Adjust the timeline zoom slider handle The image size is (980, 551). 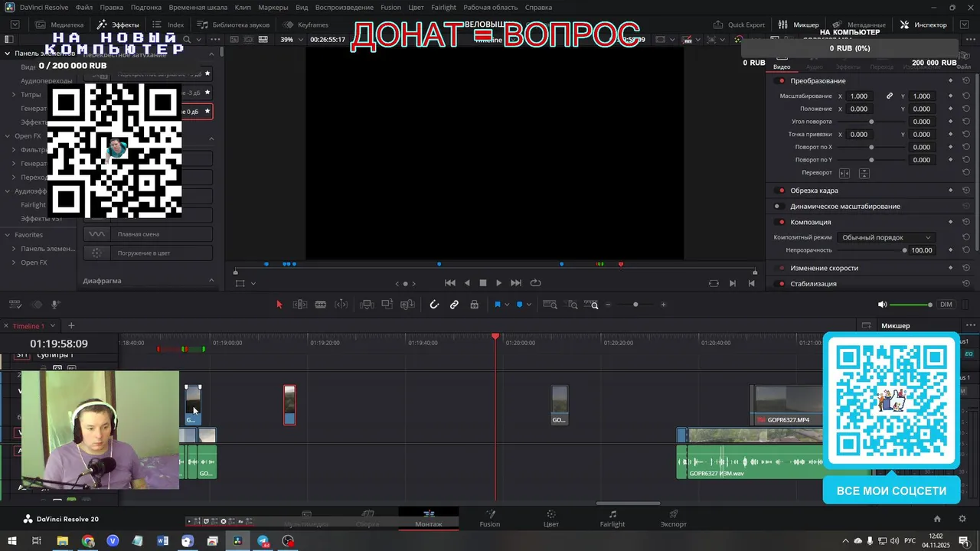point(635,305)
